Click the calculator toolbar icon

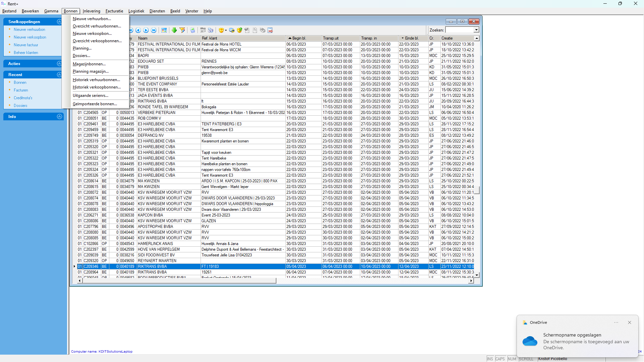click(x=193, y=30)
